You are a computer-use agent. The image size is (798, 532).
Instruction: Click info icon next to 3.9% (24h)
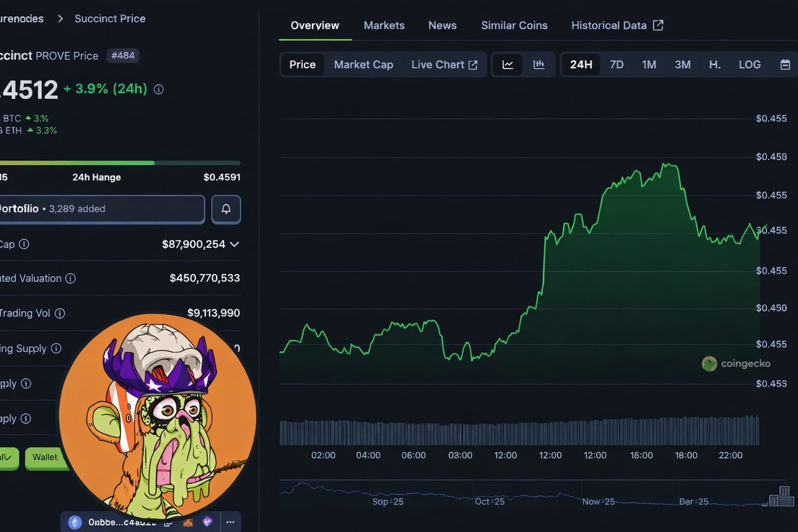point(158,89)
